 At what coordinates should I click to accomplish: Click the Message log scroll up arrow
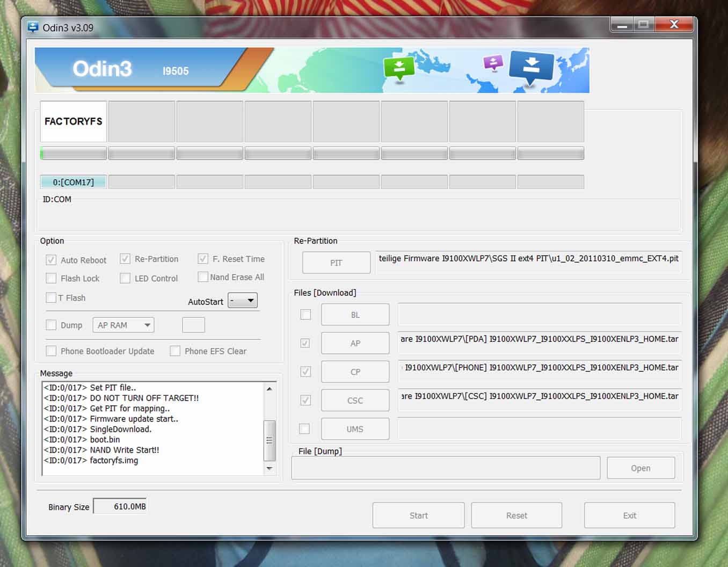click(x=270, y=389)
